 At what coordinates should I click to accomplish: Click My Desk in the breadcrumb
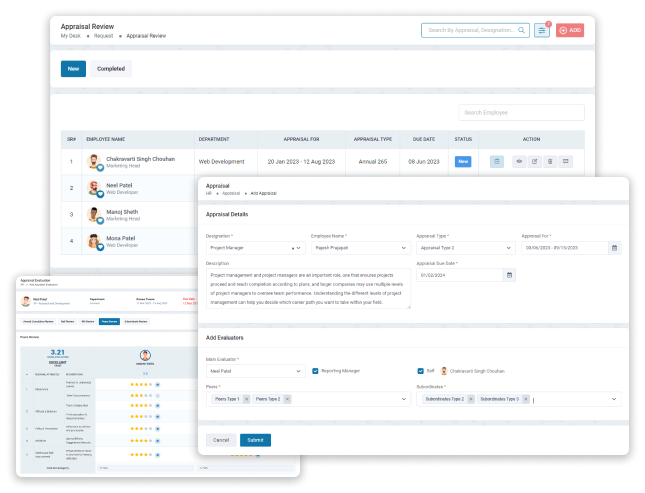pos(70,36)
